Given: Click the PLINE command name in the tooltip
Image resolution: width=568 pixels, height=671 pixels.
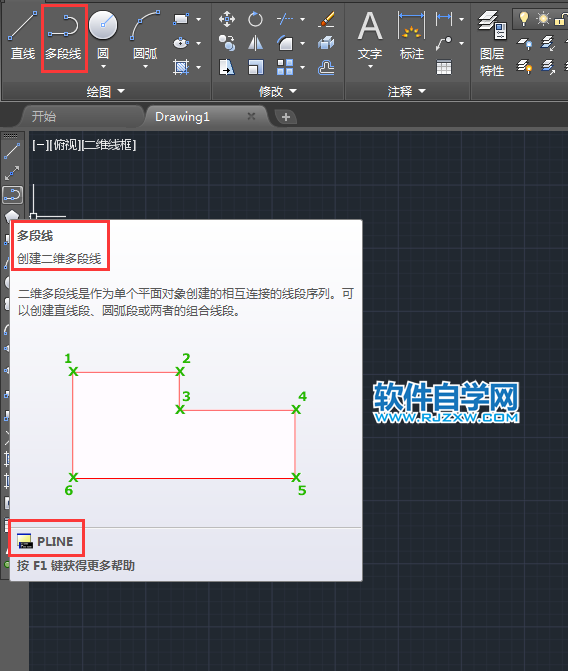Looking at the screenshot, I should click(x=55, y=541).
